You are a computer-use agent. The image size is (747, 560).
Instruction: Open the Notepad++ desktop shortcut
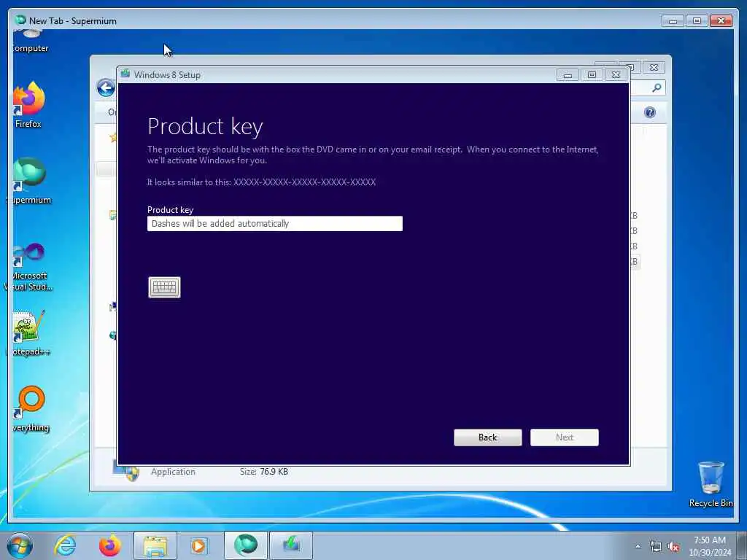click(29, 333)
